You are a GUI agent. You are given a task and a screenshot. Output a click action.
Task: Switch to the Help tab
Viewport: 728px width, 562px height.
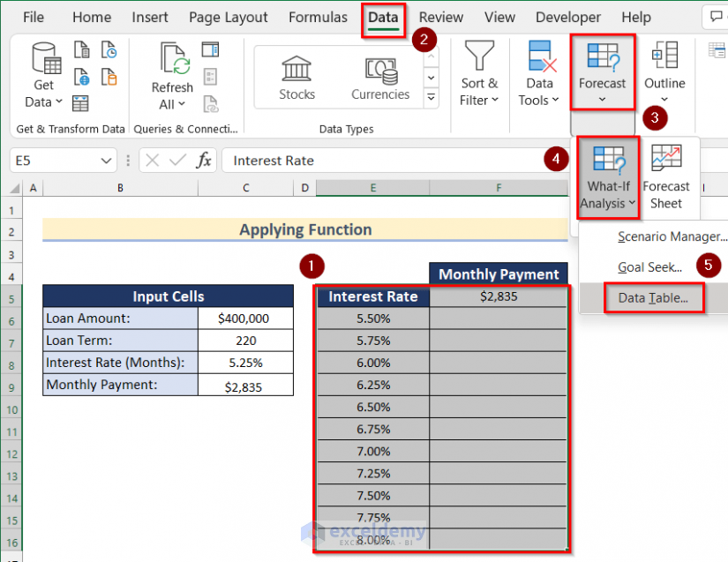(x=636, y=17)
